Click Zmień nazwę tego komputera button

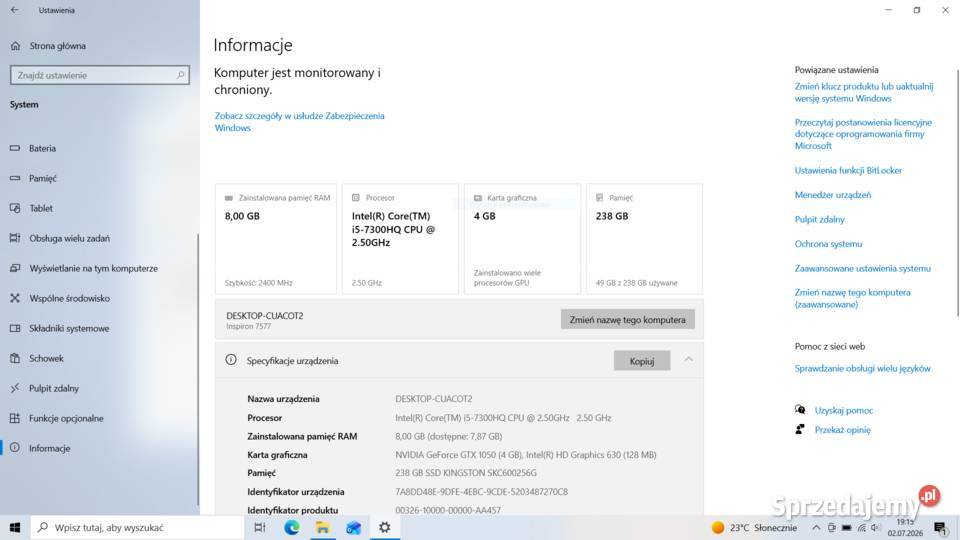click(x=628, y=320)
